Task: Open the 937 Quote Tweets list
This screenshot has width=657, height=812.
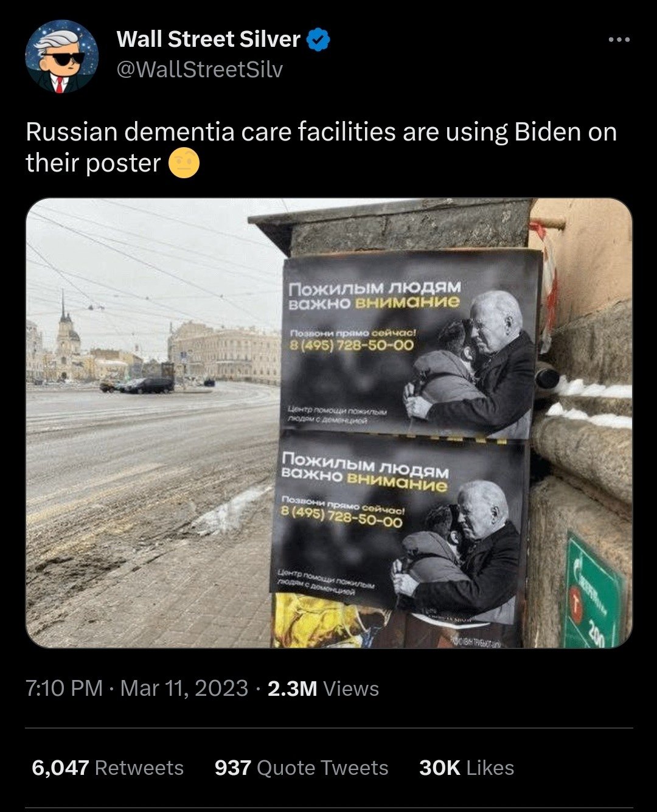Action: [x=301, y=768]
